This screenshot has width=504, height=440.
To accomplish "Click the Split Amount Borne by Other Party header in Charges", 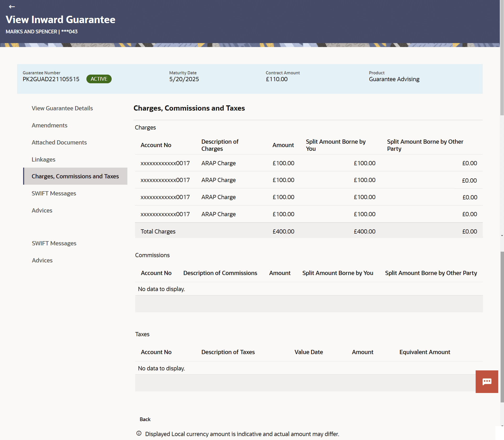I will (425, 145).
